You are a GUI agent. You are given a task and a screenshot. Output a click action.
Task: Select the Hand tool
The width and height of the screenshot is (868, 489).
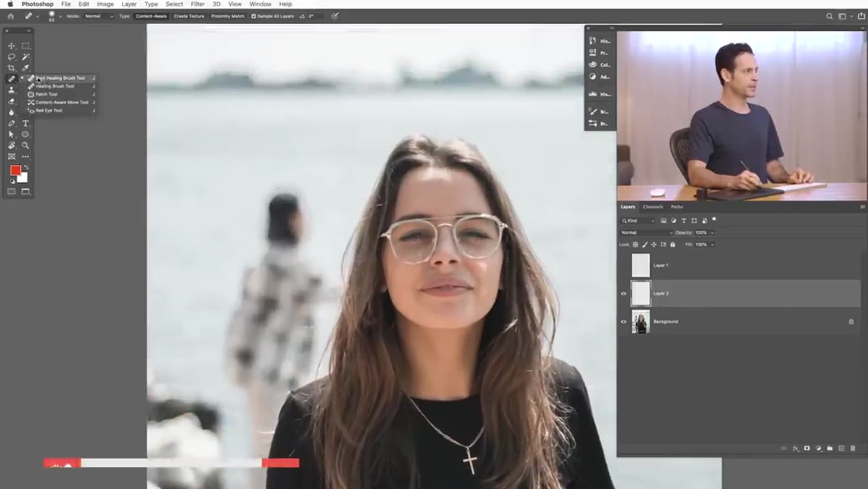tap(12, 145)
